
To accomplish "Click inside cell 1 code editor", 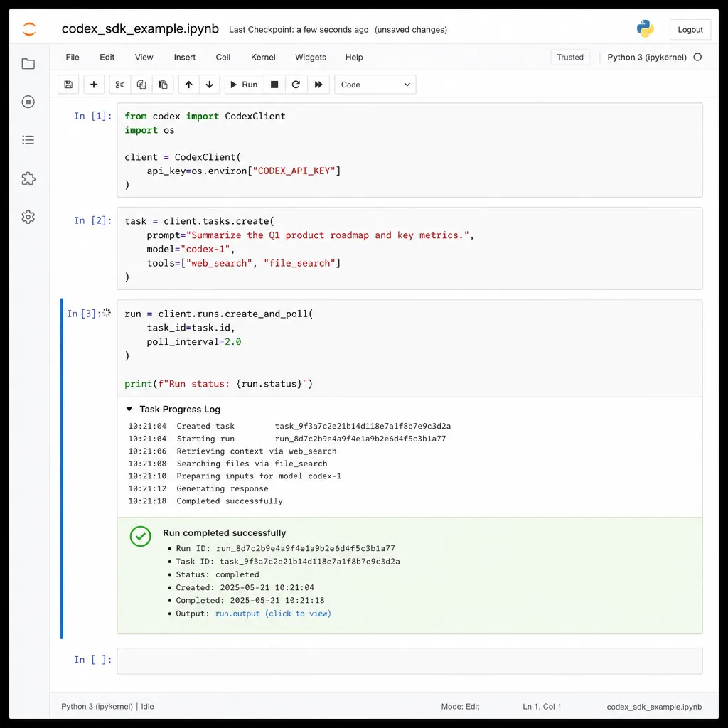I will pos(409,151).
